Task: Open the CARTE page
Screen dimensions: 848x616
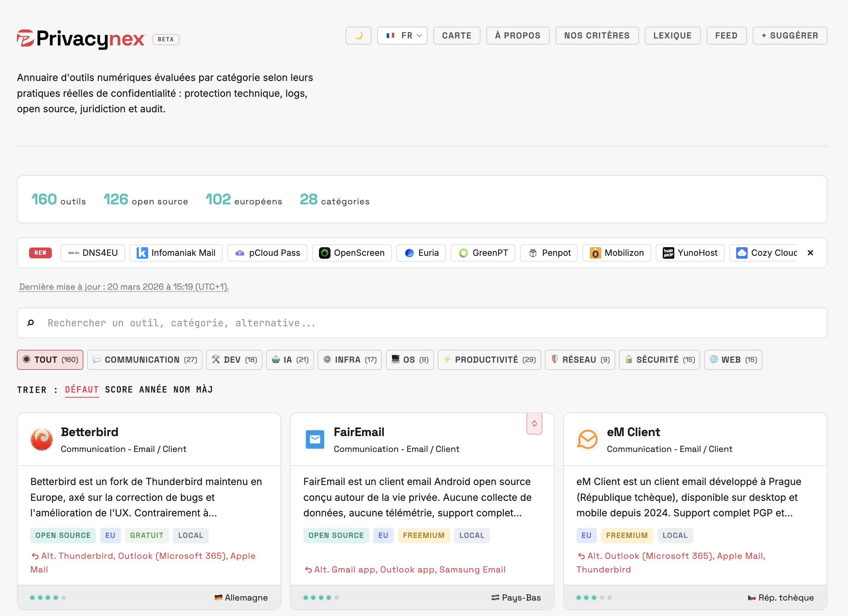Action: [456, 36]
